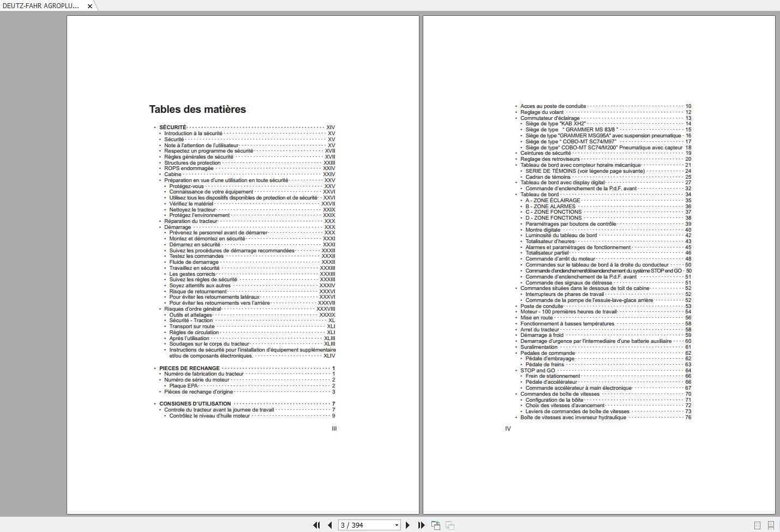Switch to continuous page layout icon

(771, 525)
